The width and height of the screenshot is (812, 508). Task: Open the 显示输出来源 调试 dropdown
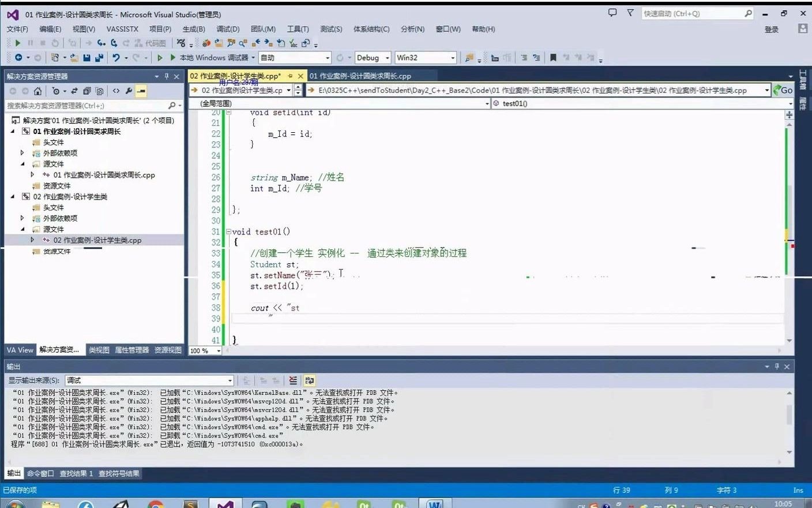pos(149,380)
